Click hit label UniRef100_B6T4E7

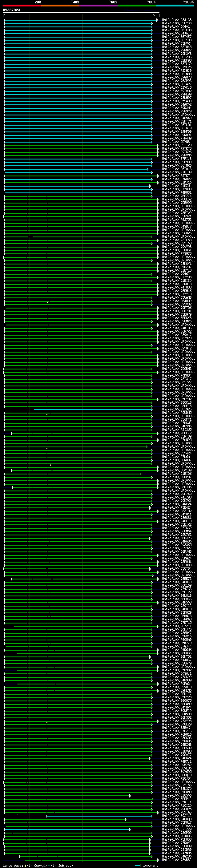177,37
